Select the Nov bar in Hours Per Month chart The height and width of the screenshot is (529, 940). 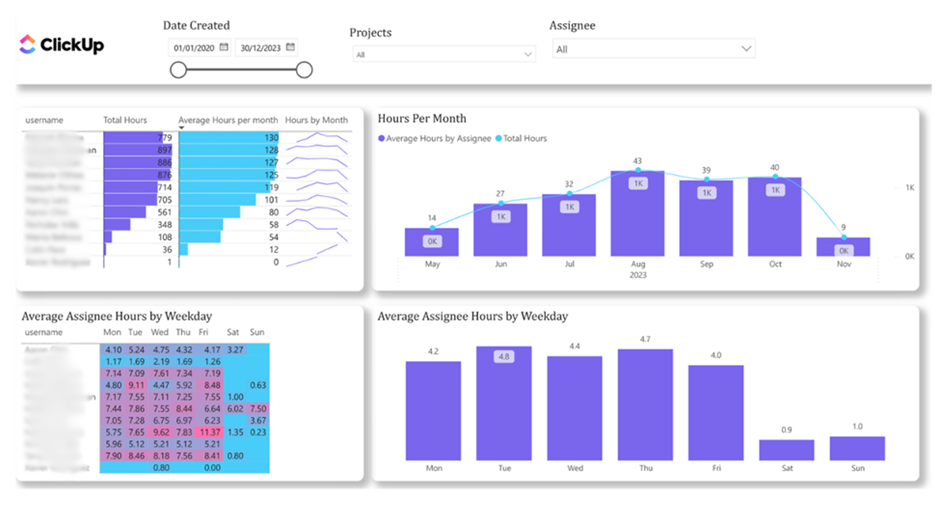click(843, 247)
